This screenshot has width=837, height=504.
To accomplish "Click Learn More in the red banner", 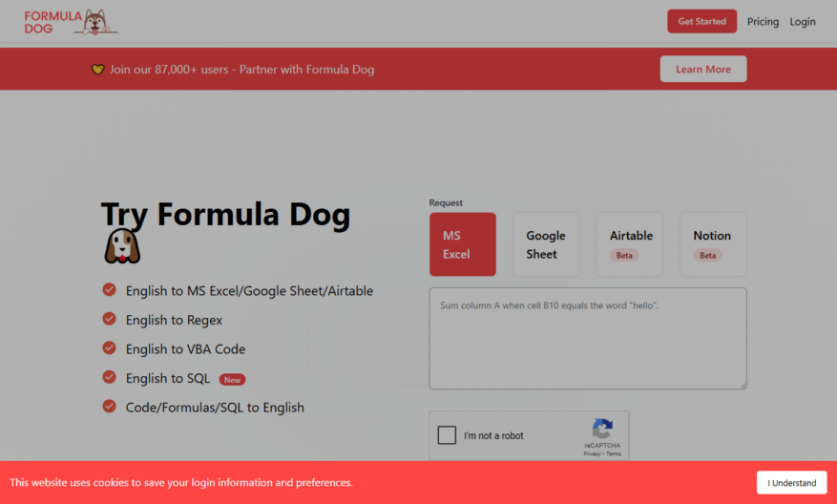I will (703, 69).
